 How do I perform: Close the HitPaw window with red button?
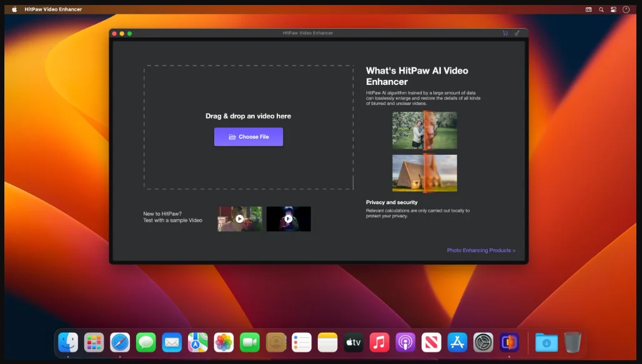pyautogui.click(x=114, y=34)
